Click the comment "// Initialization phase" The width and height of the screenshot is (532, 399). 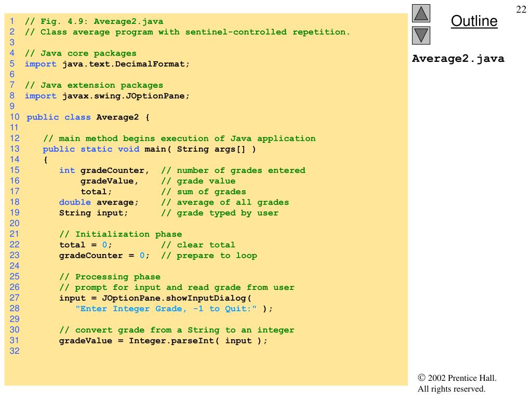(x=121, y=234)
